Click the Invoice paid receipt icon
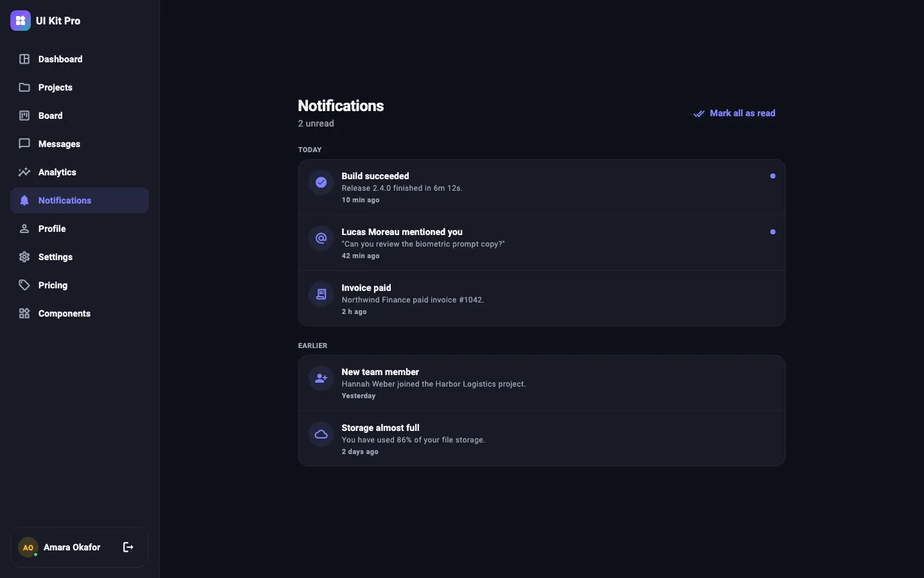Screen dimensions: 924x578 pos(321,294)
